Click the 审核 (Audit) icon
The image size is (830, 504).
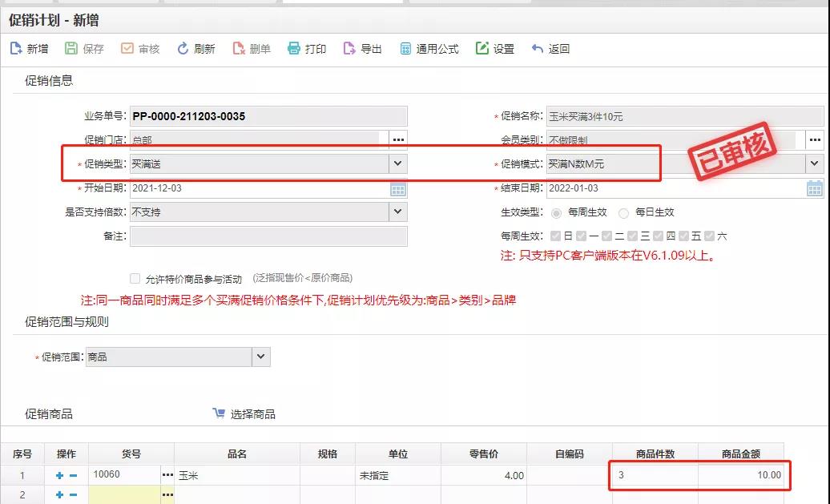(x=139, y=48)
